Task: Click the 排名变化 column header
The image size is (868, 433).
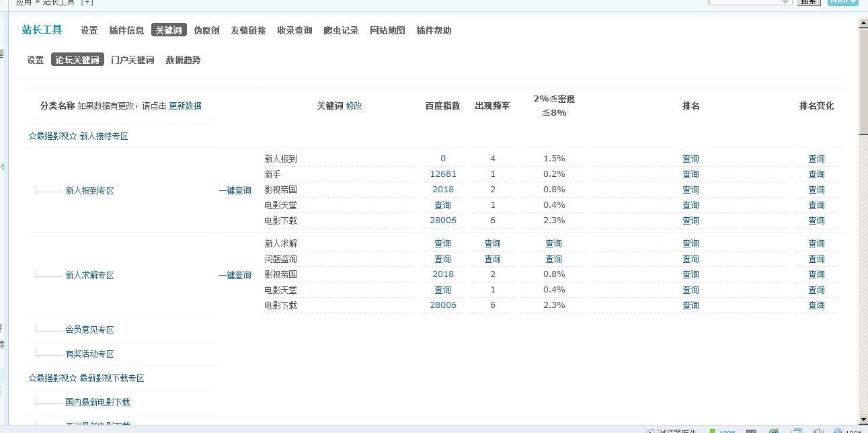Action: [x=816, y=106]
